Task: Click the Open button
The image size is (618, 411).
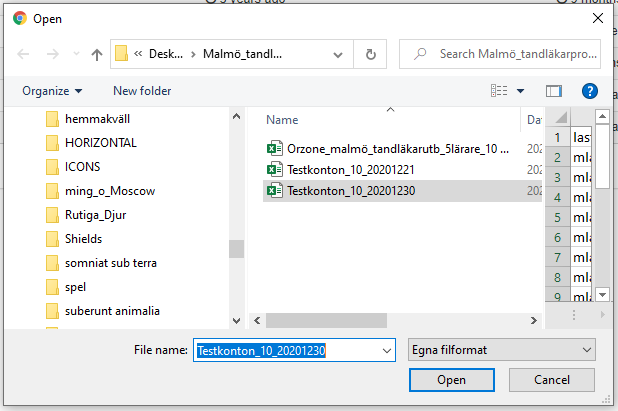Action: coord(452,380)
